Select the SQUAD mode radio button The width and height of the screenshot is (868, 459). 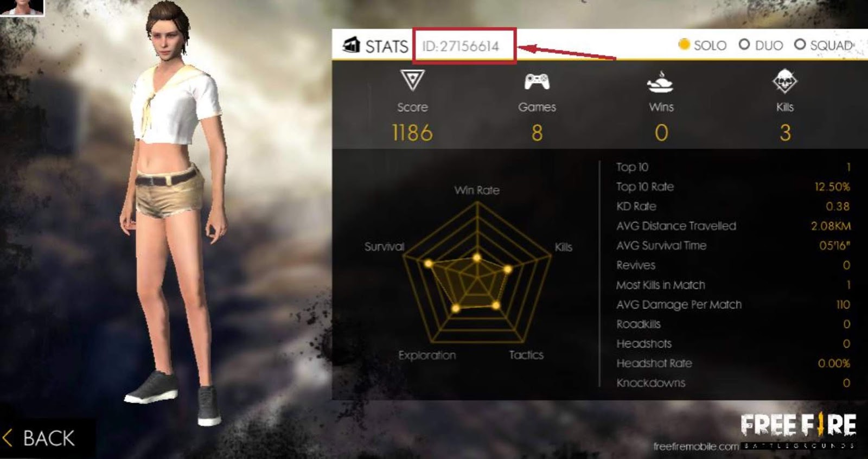(800, 44)
